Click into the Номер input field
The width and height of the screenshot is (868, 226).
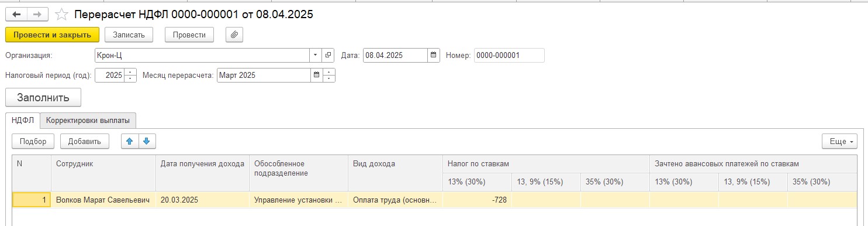coord(509,56)
